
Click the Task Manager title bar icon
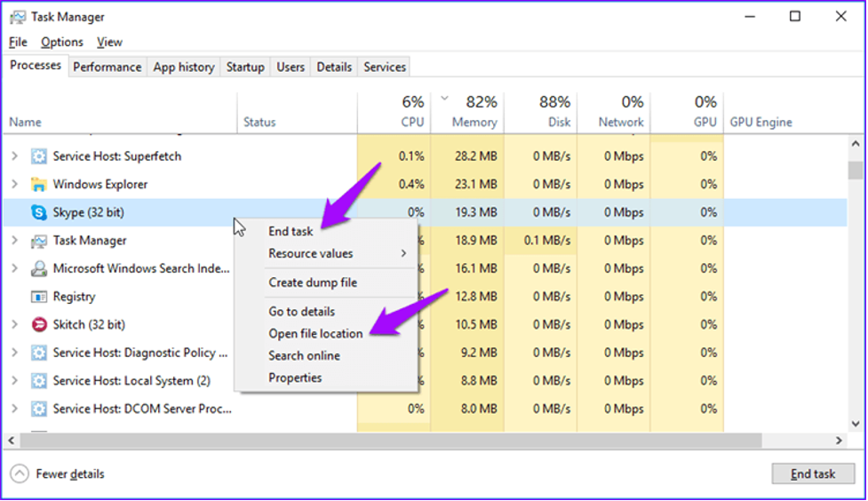click(x=18, y=17)
